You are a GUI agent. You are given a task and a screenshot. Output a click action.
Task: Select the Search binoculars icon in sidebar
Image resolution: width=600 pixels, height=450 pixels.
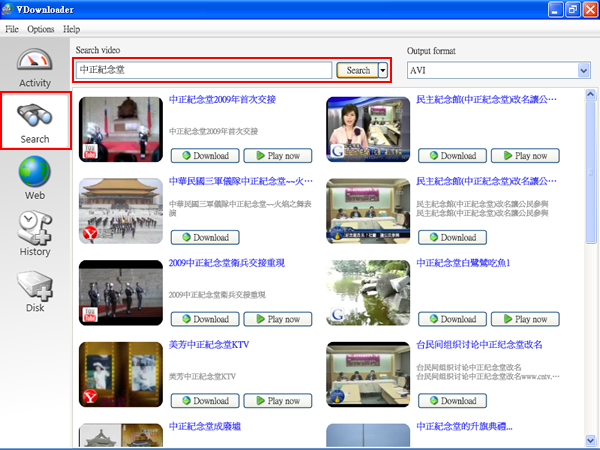coord(34,115)
